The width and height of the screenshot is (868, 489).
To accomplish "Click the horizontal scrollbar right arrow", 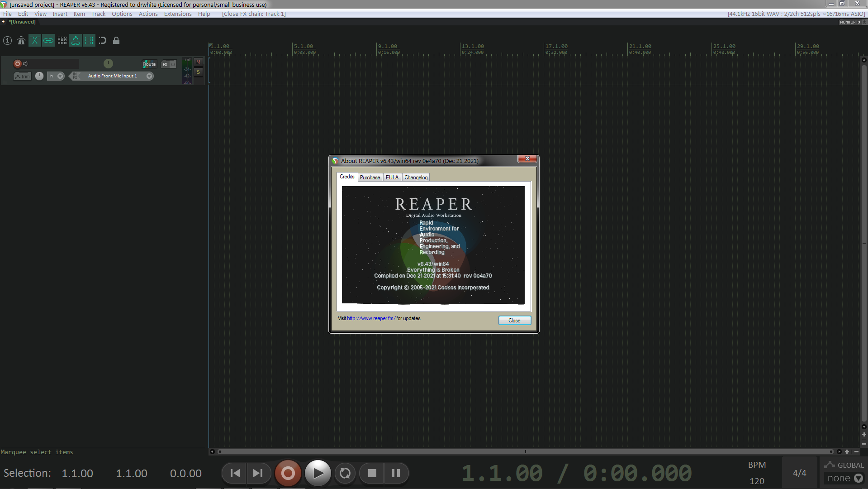I will [839, 452].
